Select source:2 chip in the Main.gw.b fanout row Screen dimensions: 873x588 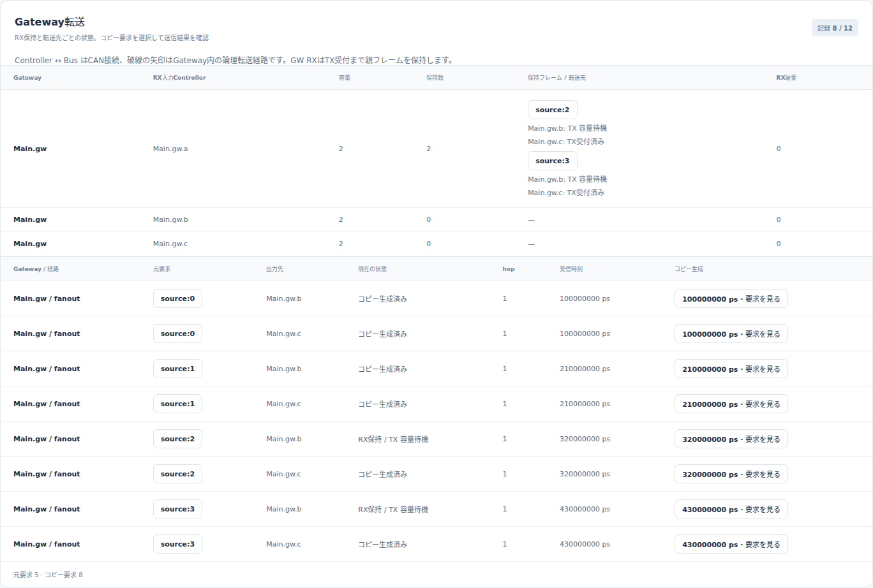click(x=177, y=439)
